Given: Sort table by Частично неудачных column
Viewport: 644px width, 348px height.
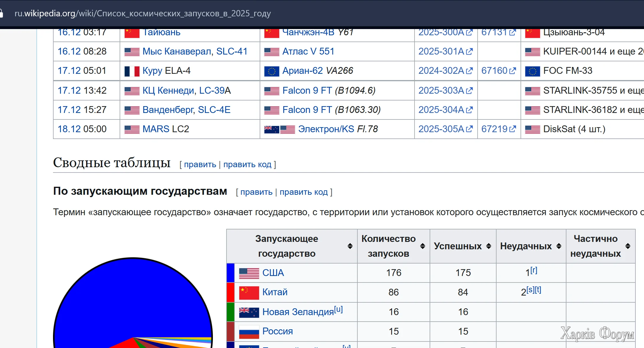Looking at the screenshot, I should [628, 246].
